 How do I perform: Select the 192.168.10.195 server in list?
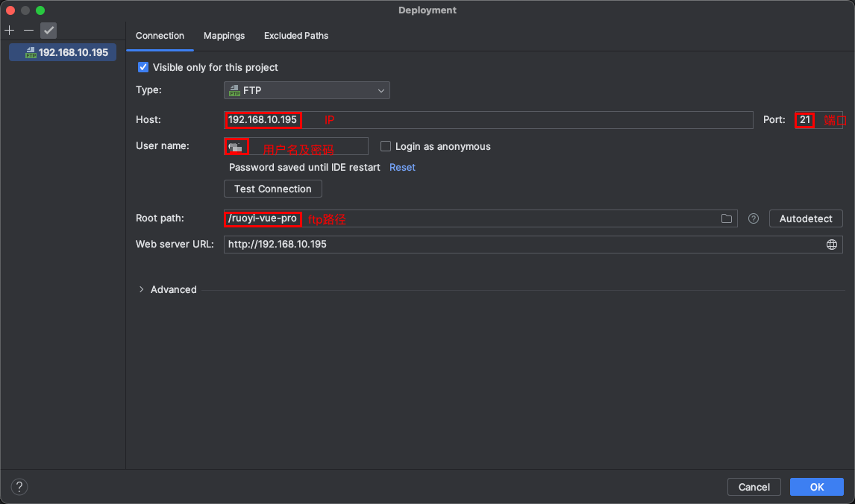point(63,52)
